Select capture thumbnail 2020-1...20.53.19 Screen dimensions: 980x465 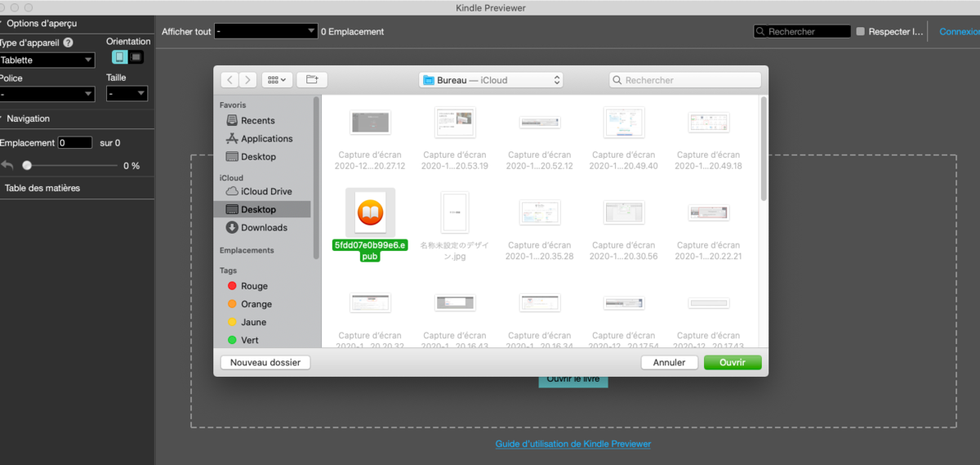click(455, 123)
